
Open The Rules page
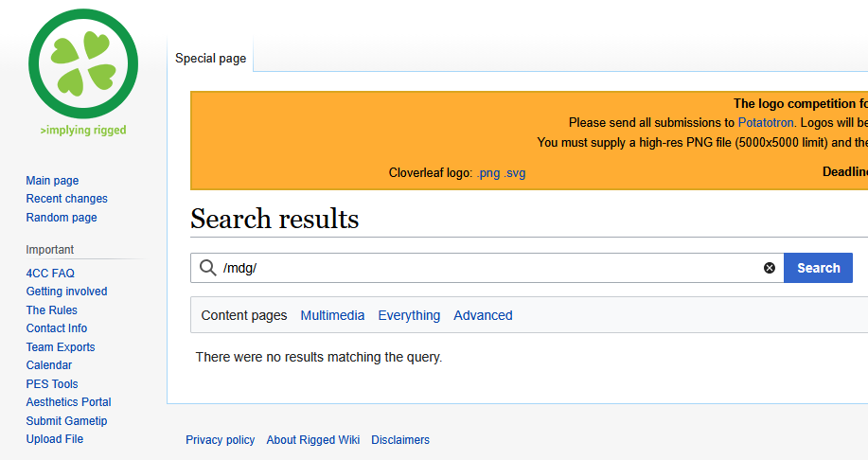pyautogui.click(x=51, y=310)
